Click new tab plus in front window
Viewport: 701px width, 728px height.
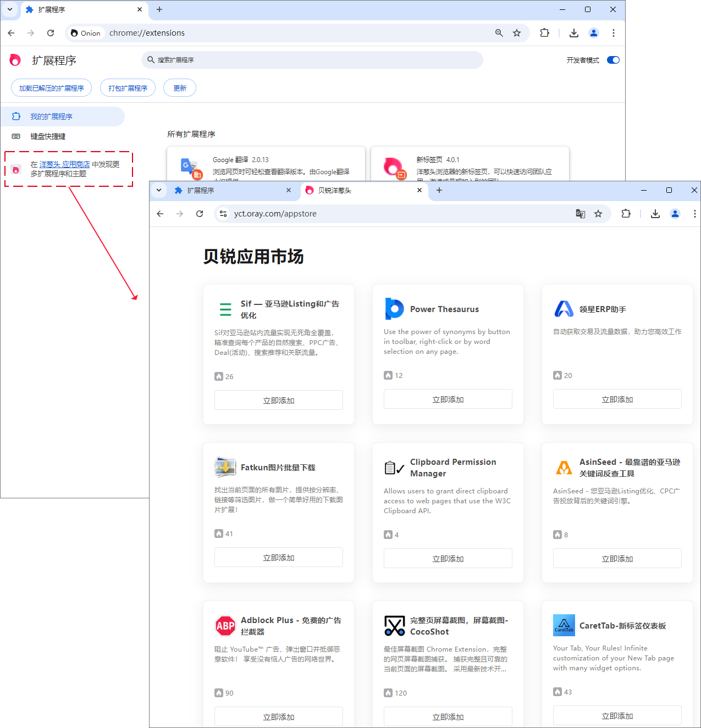click(x=439, y=190)
